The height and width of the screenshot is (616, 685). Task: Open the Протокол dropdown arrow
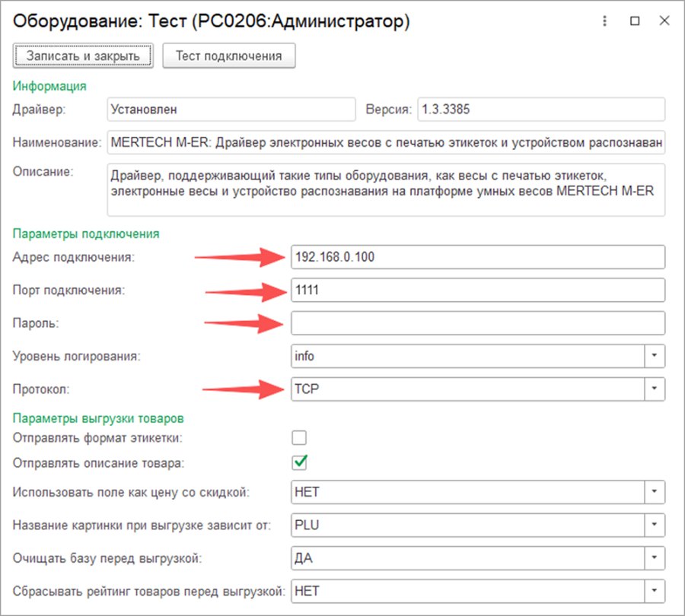click(x=655, y=389)
